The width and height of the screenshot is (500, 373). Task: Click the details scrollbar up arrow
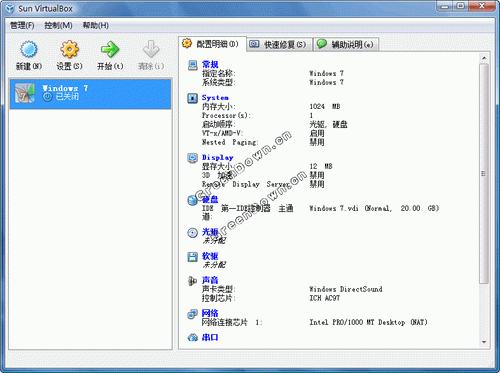click(x=484, y=58)
